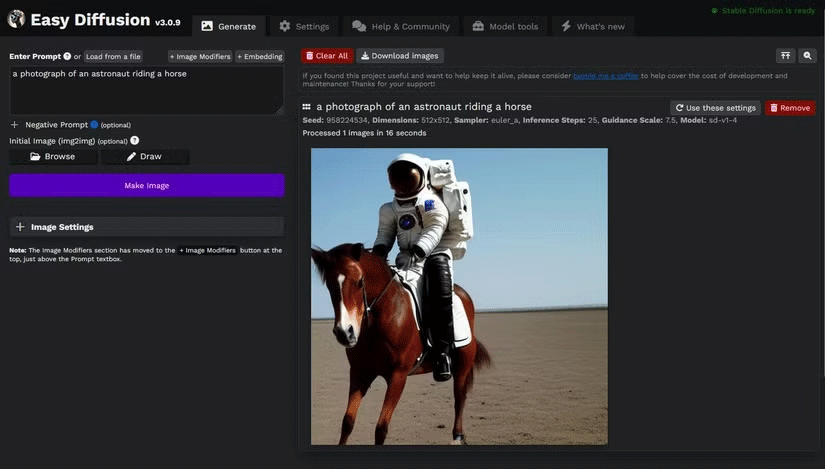Click Use these settings button
This screenshot has width=825, height=469.
(716, 108)
